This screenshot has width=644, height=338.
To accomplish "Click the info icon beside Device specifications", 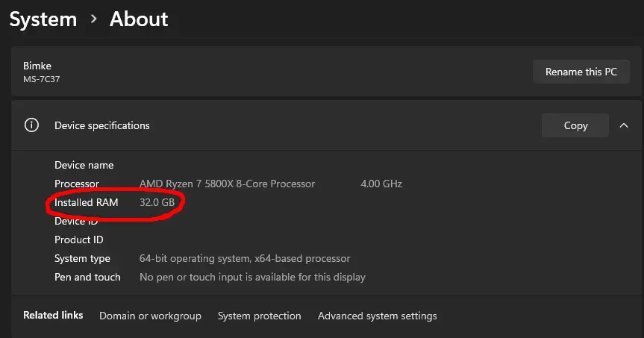I will pos(31,125).
